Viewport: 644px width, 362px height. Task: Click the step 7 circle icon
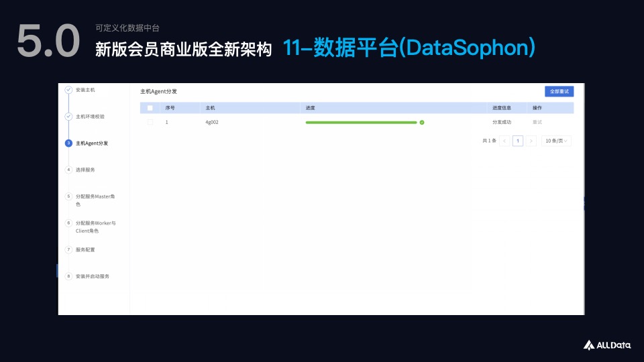coord(68,249)
